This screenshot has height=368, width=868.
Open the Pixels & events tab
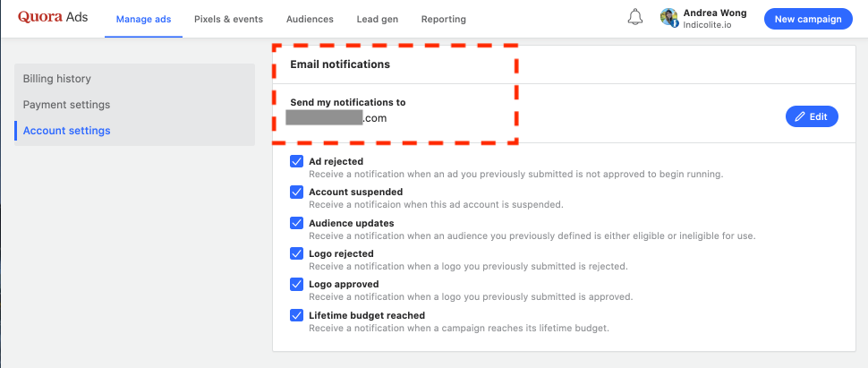228,19
